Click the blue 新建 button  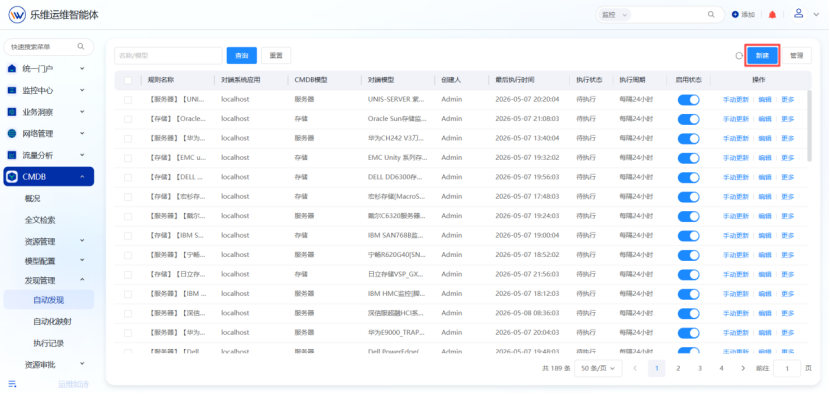tap(762, 56)
